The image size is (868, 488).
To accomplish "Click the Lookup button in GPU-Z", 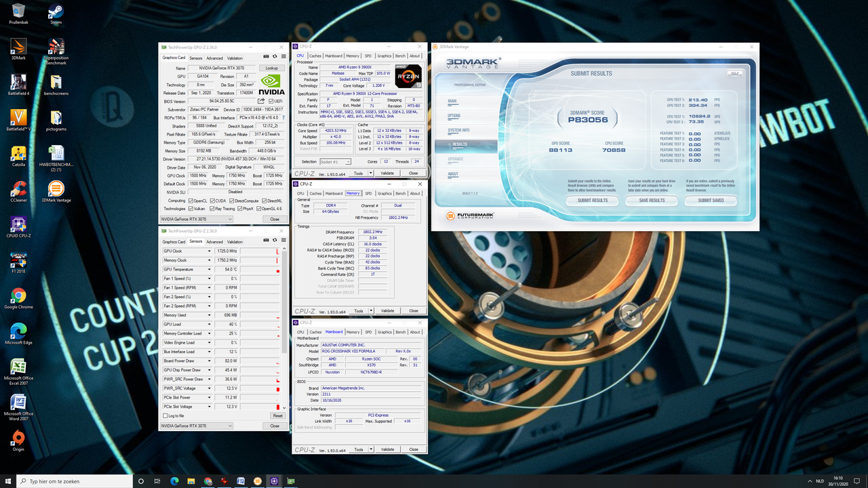I will click(x=271, y=68).
